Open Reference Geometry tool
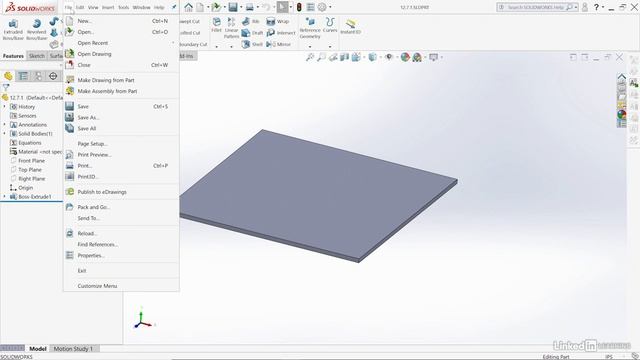The height and width of the screenshot is (360, 640). tap(310, 28)
